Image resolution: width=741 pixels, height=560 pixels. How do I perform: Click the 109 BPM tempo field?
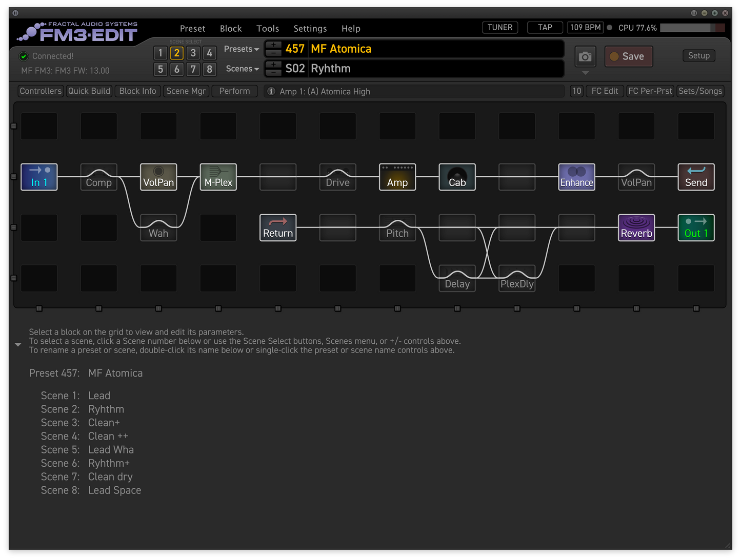(x=586, y=28)
